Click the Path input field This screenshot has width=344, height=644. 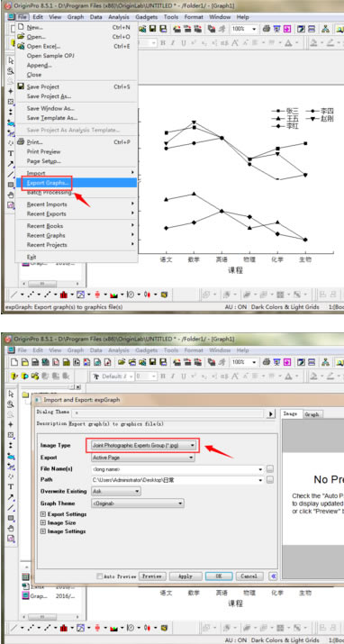click(x=177, y=480)
